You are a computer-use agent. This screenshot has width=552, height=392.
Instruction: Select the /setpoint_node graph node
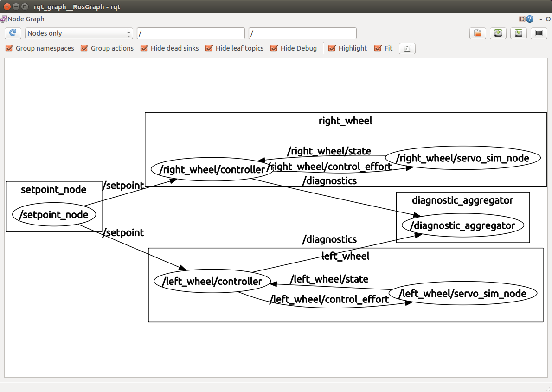[54, 215]
